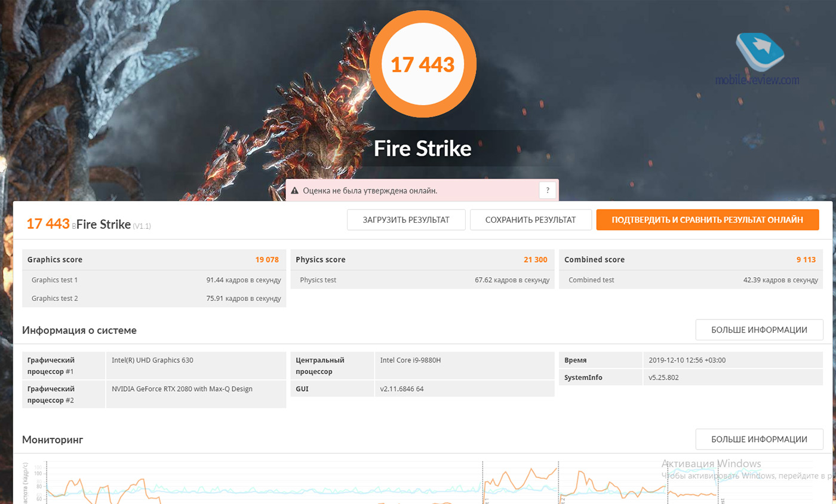Select Graphics test 2 row
836x504 pixels.
point(154,298)
